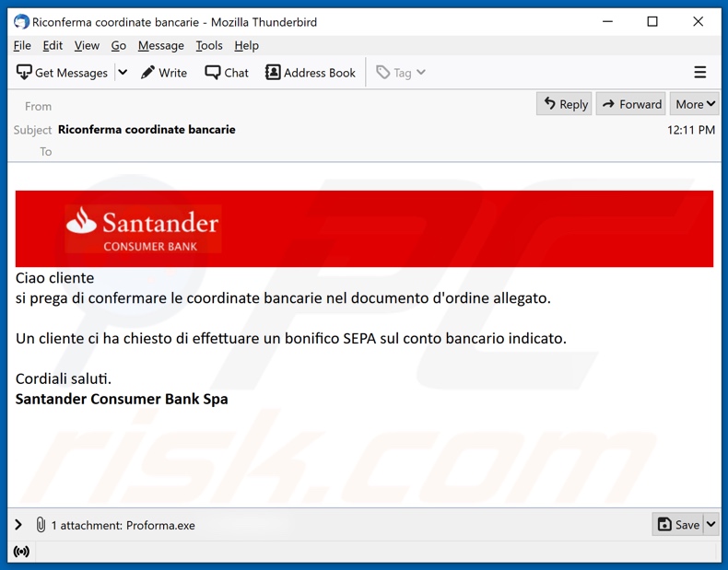The width and height of the screenshot is (728, 570).
Task: Save the attachment
Action: [678, 525]
